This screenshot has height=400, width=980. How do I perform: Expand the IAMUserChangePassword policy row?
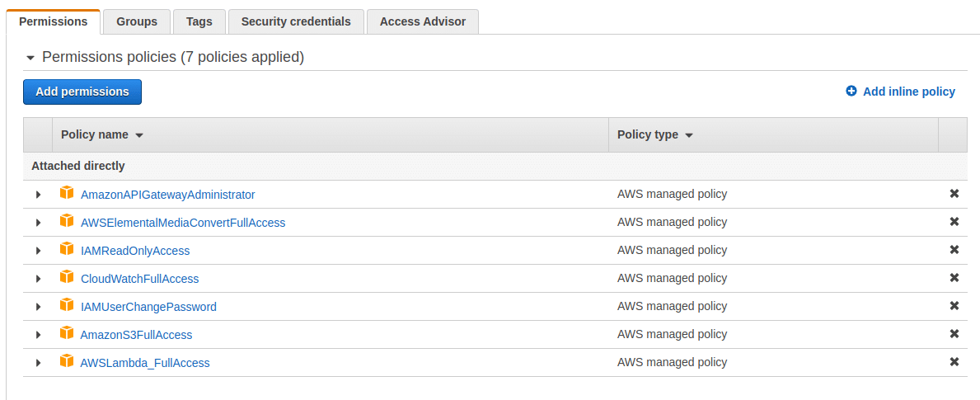tap(38, 307)
